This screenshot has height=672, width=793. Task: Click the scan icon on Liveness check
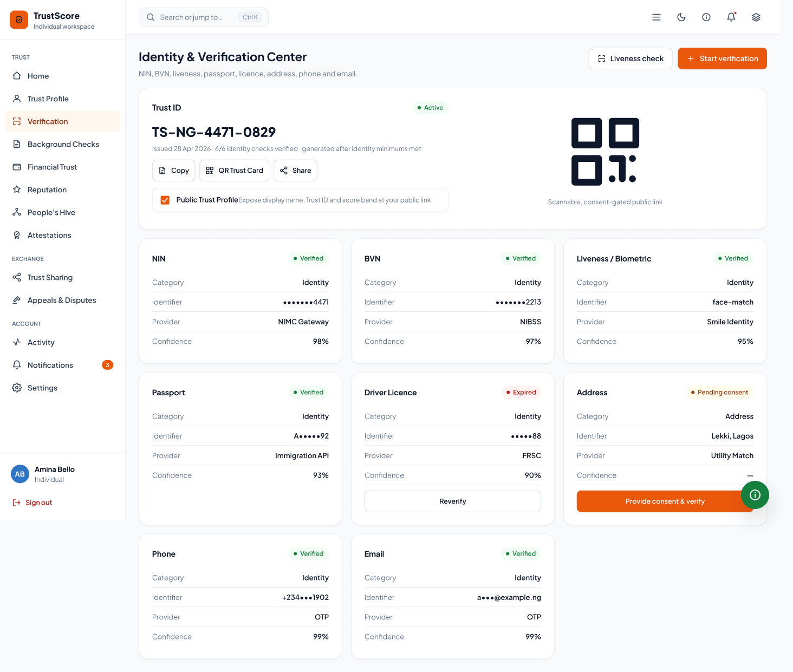601,58
